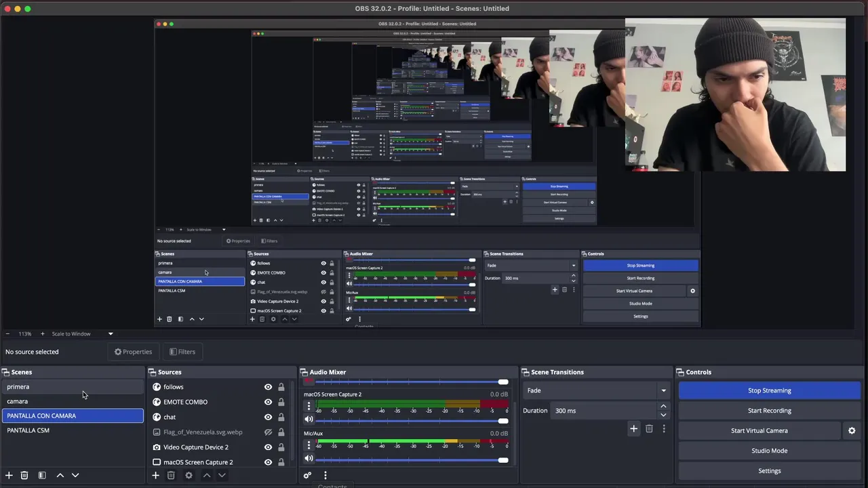
Task: Toggle lock on Flag_of_Venezuela source
Action: pyautogui.click(x=281, y=432)
